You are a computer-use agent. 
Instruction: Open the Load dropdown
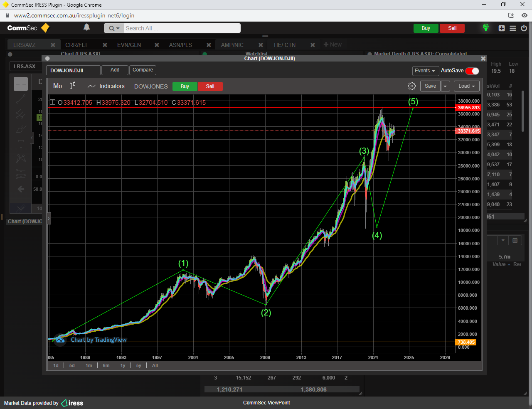466,86
